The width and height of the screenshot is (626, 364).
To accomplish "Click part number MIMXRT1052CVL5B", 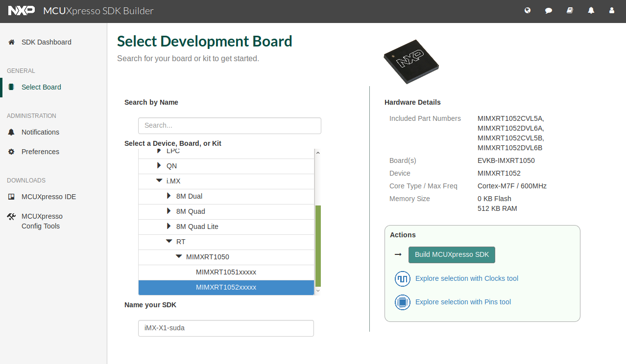I will pyautogui.click(x=511, y=138).
